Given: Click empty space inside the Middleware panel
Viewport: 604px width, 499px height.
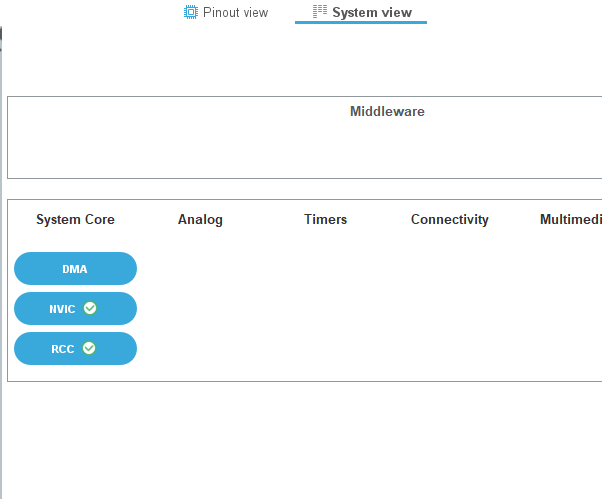Looking at the screenshot, I should coord(200,150).
